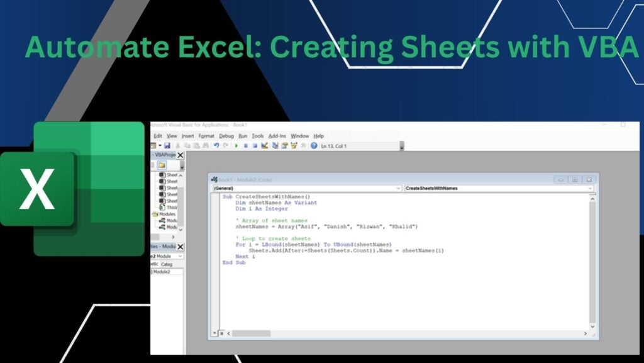Screen dimensions: 644x363
Task: Select ThisWorkbook in the project tree
Action: [171, 207]
